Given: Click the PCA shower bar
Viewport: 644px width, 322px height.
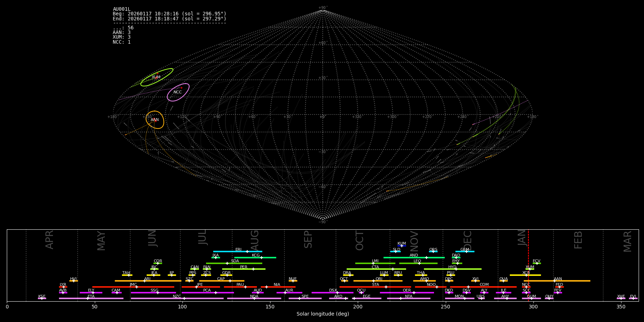Looking at the screenshot, I should coord(208,293).
